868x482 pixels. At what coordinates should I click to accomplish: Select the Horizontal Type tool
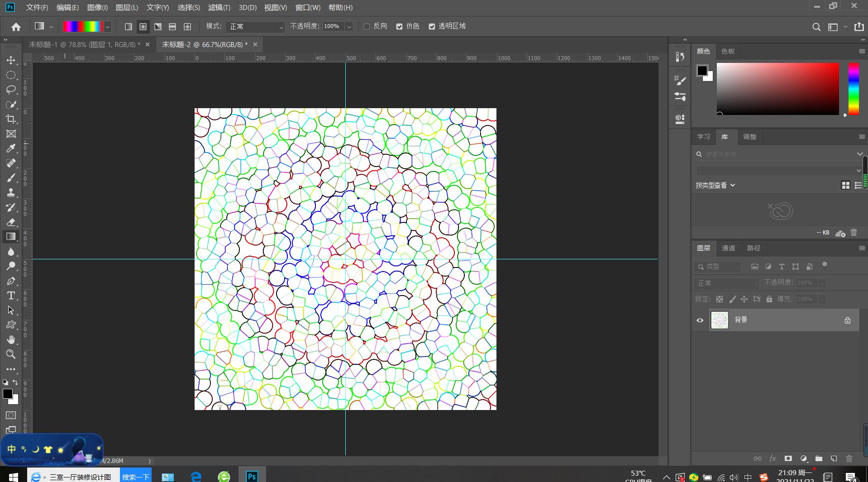pyautogui.click(x=11, y=296)
